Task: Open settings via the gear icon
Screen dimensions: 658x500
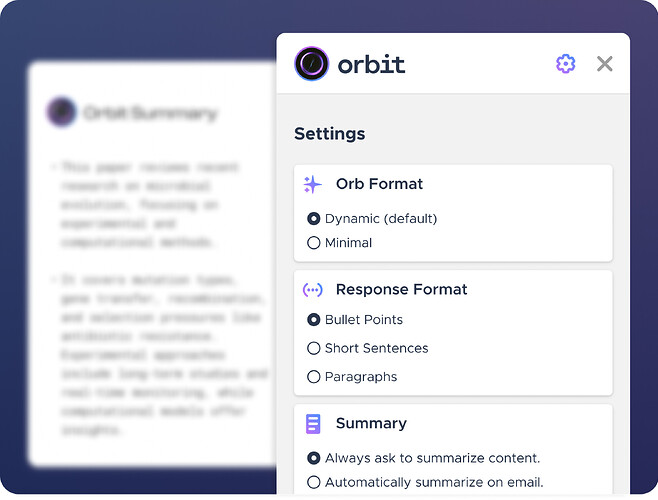Action: 565,64
